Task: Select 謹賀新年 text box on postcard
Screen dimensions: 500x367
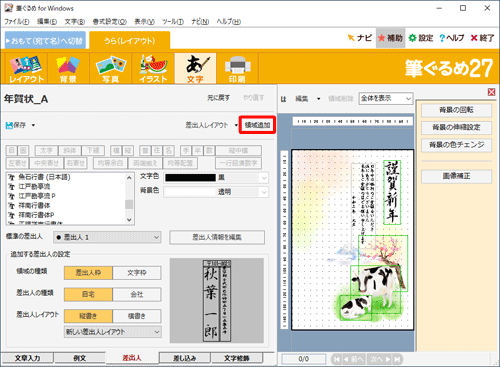Action: pyautogui.click(x=392, y=192)
